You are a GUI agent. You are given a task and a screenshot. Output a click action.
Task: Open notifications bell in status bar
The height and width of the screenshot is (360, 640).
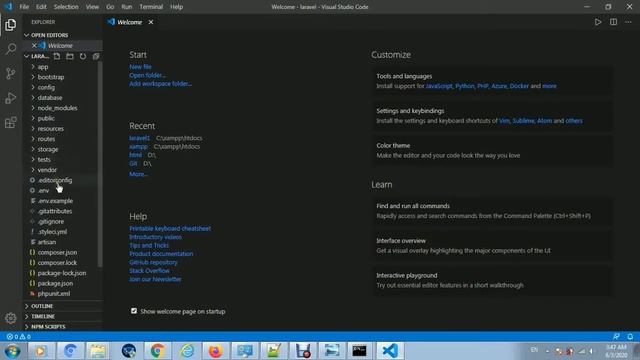630,336
